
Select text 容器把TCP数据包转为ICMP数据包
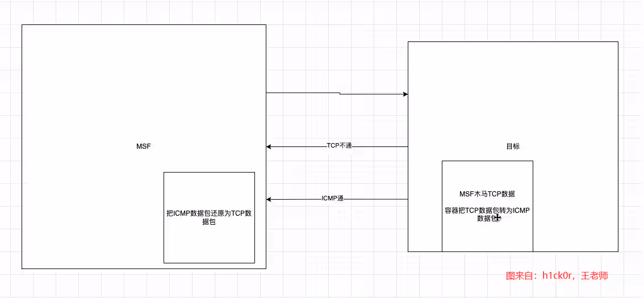[x=487, y=214]
